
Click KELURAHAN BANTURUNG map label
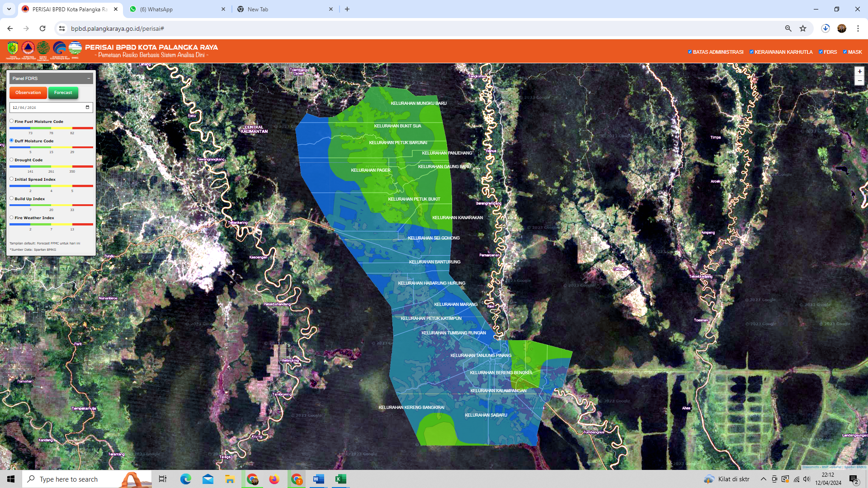434,262
